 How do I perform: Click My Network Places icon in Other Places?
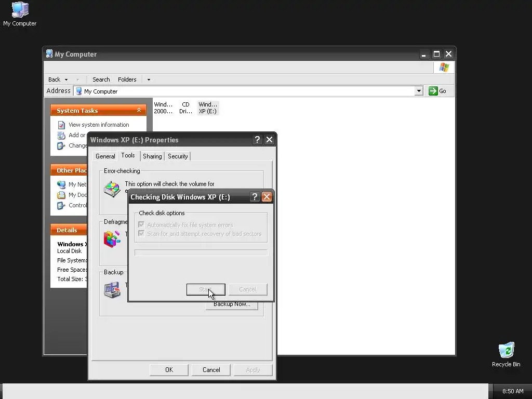pos(61,184)
